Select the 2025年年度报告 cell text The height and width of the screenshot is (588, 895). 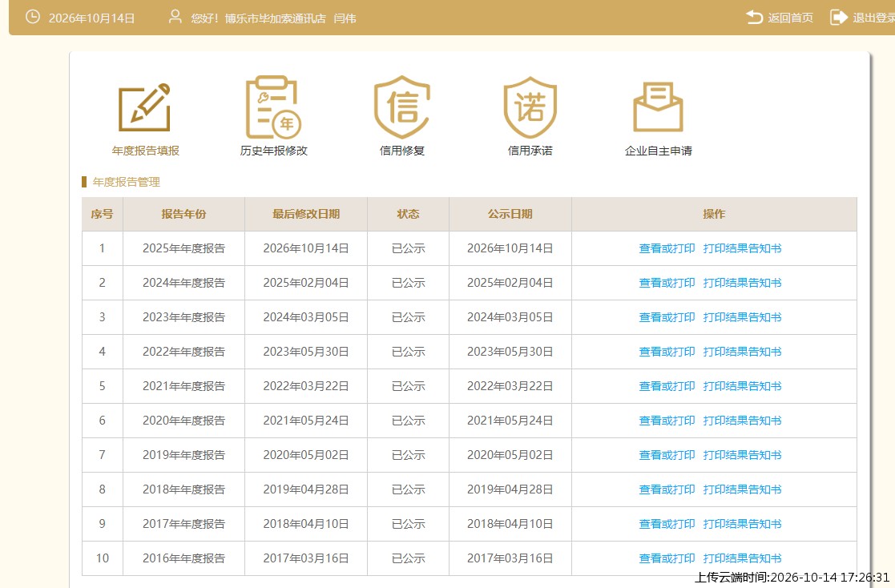183,248
